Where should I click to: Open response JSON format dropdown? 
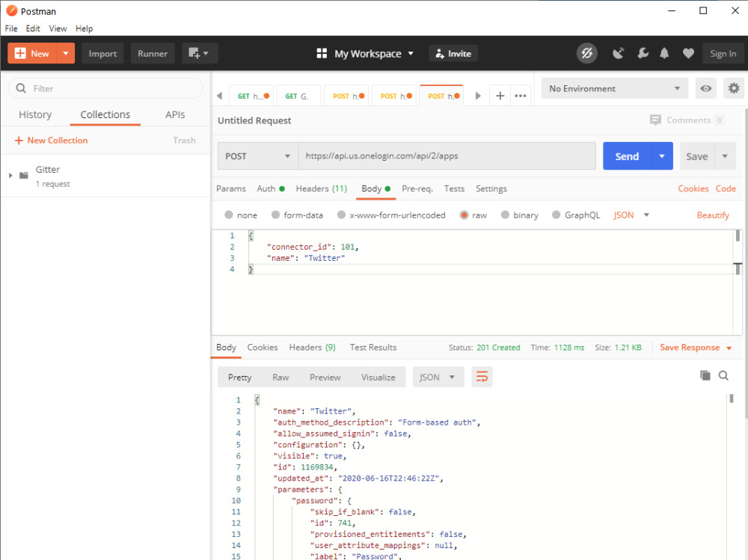[x=438, y=378]
